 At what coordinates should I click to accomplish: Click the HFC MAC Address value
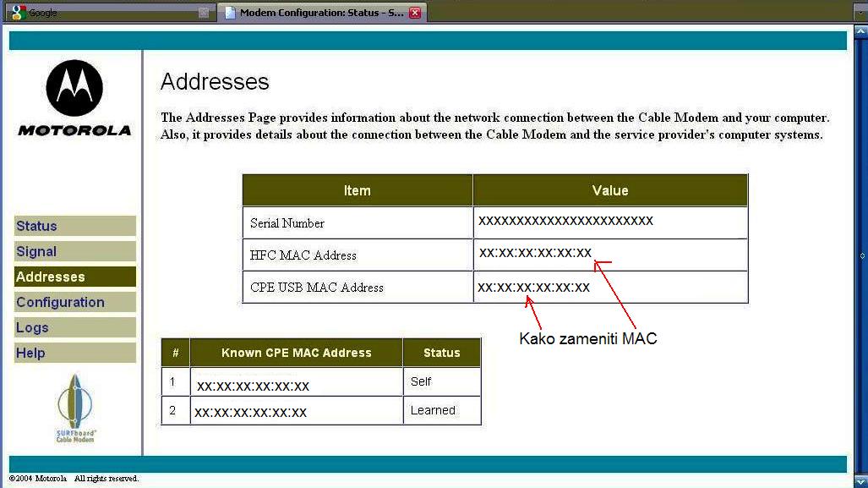click(535, 253)
